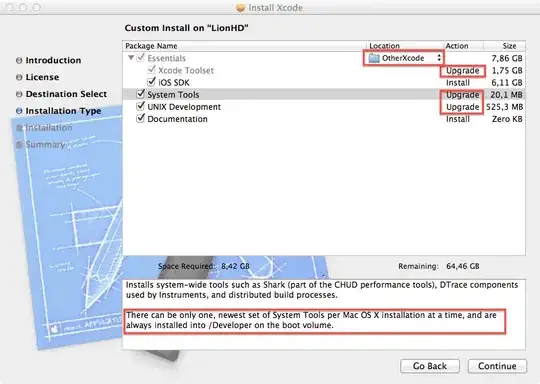Click the Installation Type bullet icon
540x384 pixels.
pyautogui.click(x=19, y=111)
